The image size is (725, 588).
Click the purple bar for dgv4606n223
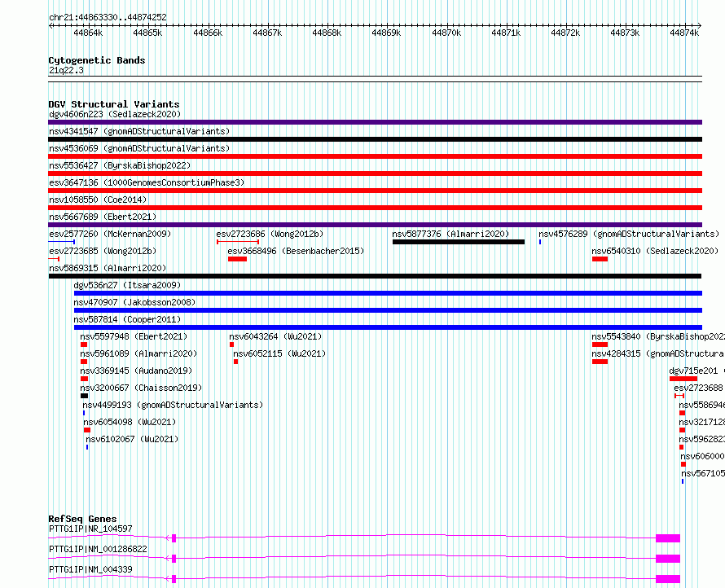click(375, 122)
